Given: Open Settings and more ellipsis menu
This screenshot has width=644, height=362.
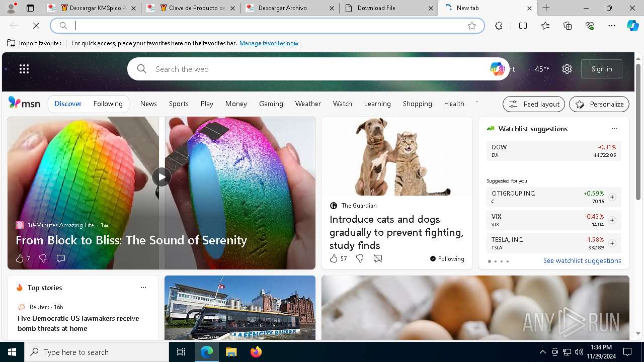Looking at the screenshot, I should tap(612, 26).
